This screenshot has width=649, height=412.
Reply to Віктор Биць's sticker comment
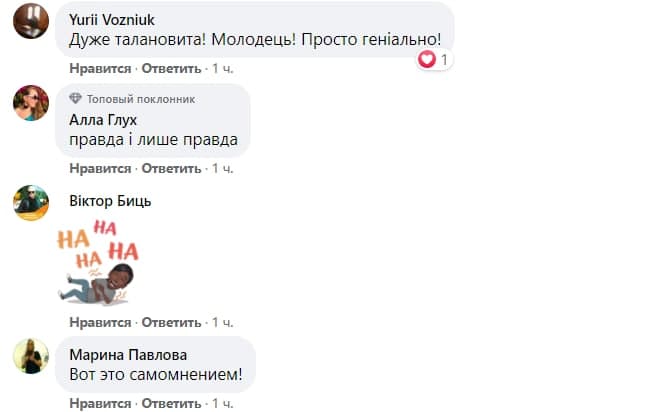click(171, 323)
